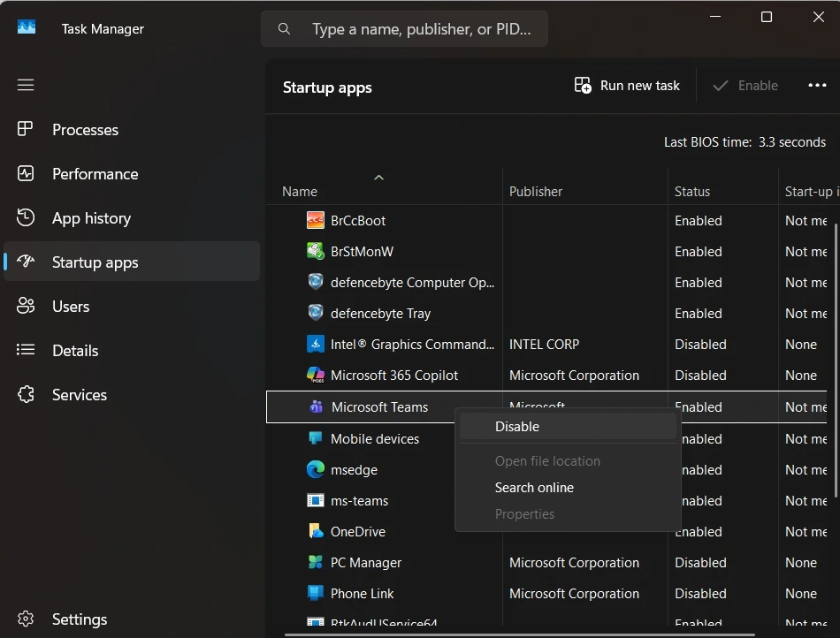Click the ms-teams row icon
Viewport: 840px width, 638px height.
click(x=315, y=500)
